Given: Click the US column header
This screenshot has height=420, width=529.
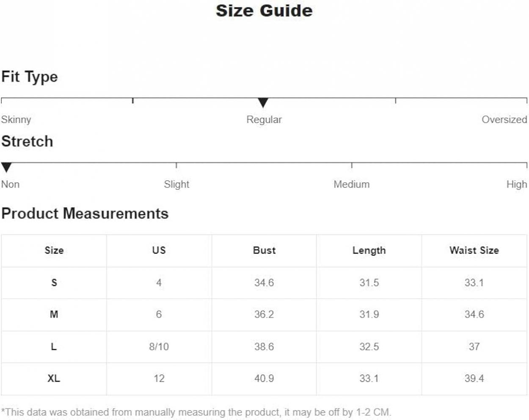Looking at the screenshot, I should [x=159, y=250].
